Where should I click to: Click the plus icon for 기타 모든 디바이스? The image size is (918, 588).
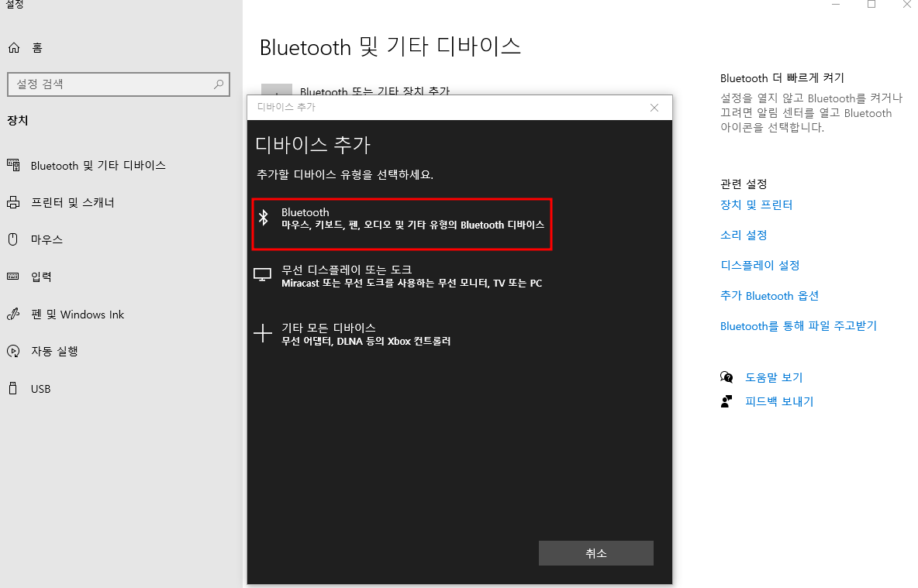pos(263,333)
